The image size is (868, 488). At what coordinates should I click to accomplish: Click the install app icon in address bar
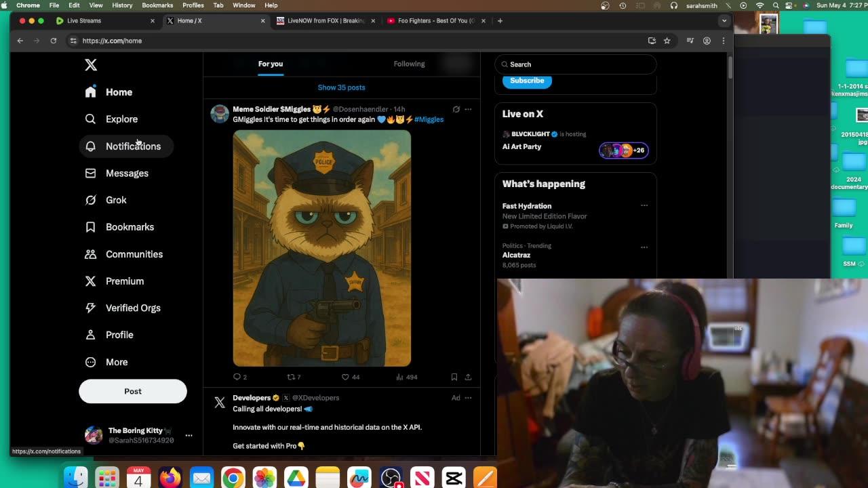(x=652, y=41)
